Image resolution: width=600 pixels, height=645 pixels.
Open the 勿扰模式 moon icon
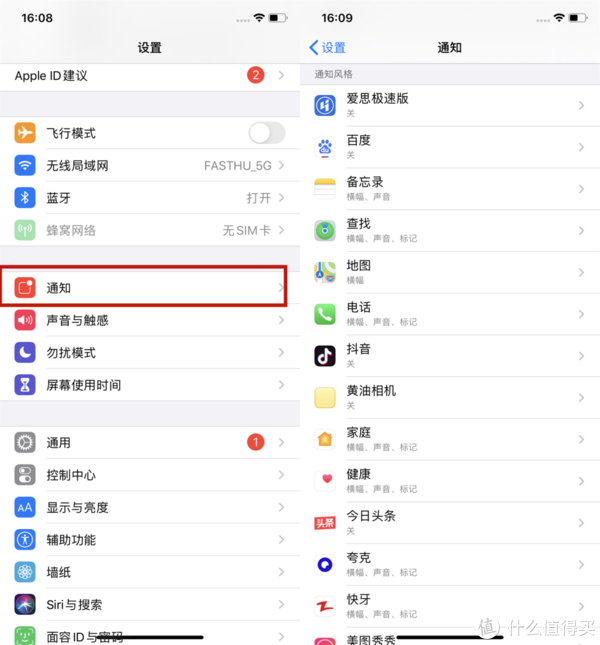point(25,353)
